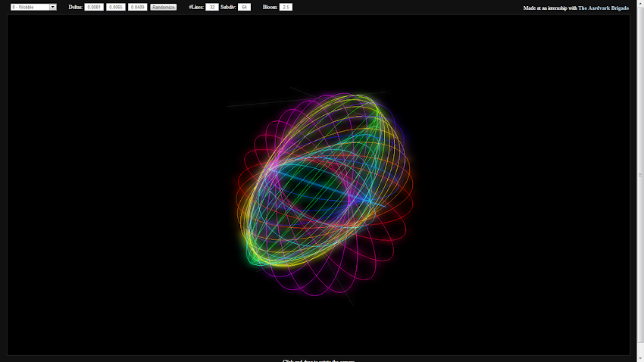Focus the Bloom value field showing 2.5
The width and height of the screenshot is (644, 362).
[x=286, y=7]
